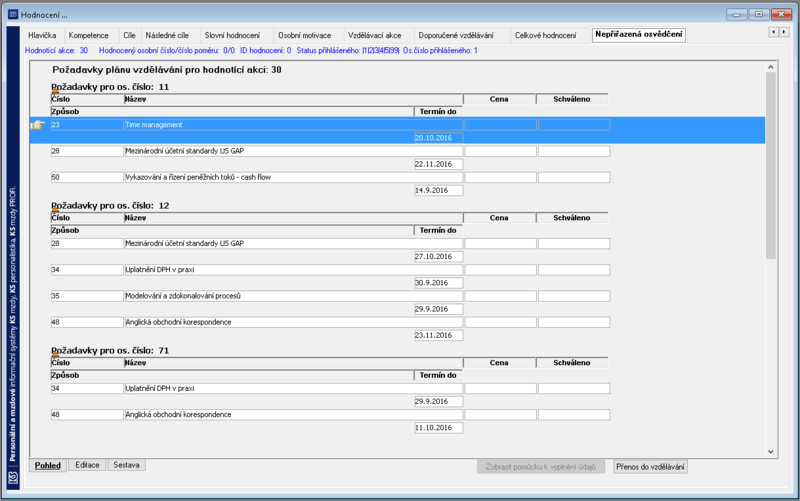Click ID hodnocení: 0 status text
Image resolution: width=800 pixels, height=501 pixels.
pyautogui.click(x=265, y=51)
